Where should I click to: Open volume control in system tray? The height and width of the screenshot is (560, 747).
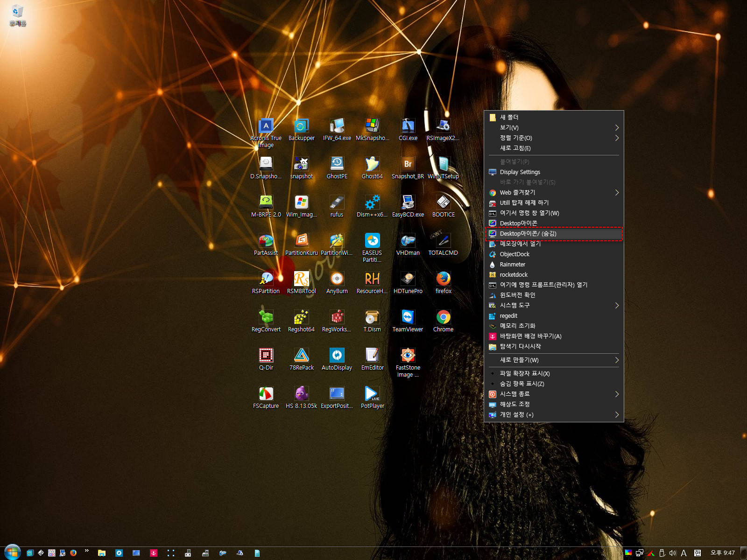click(672, 553)
